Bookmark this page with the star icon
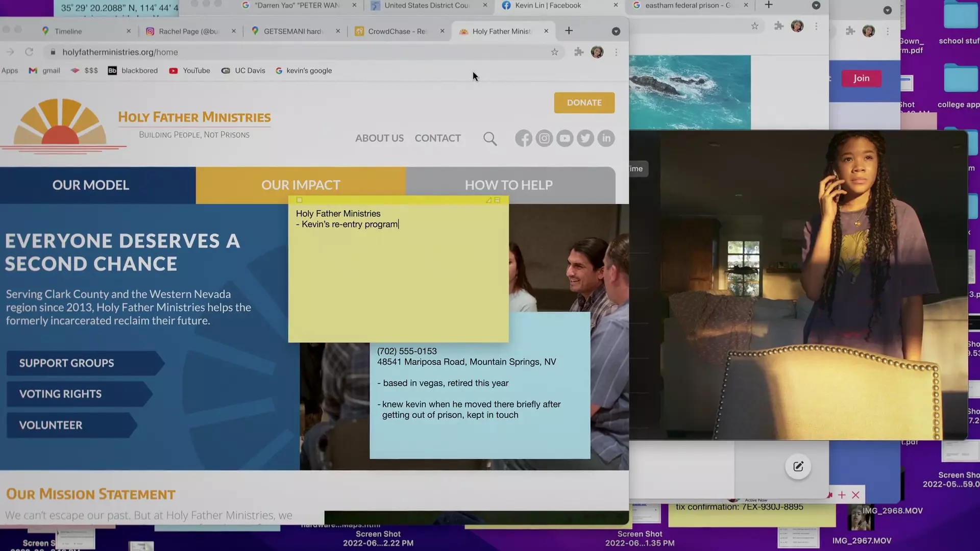The width and height of the screenshot is (980, 551). 554,52
